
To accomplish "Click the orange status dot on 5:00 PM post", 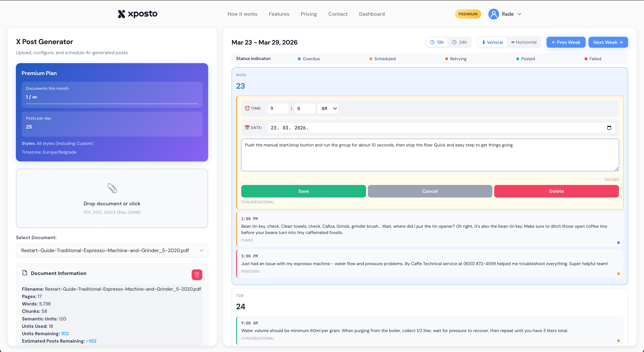I will point(618,274).
